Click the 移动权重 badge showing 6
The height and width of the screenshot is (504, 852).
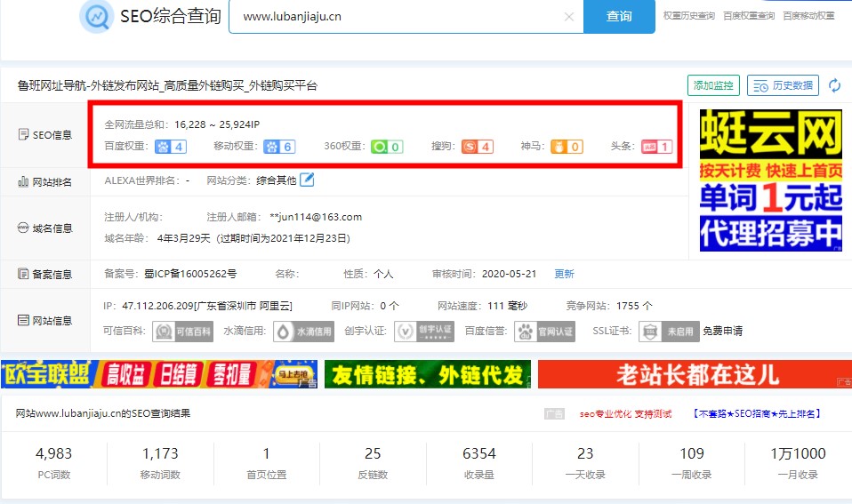pyautogui.click(x=279, y=147)
